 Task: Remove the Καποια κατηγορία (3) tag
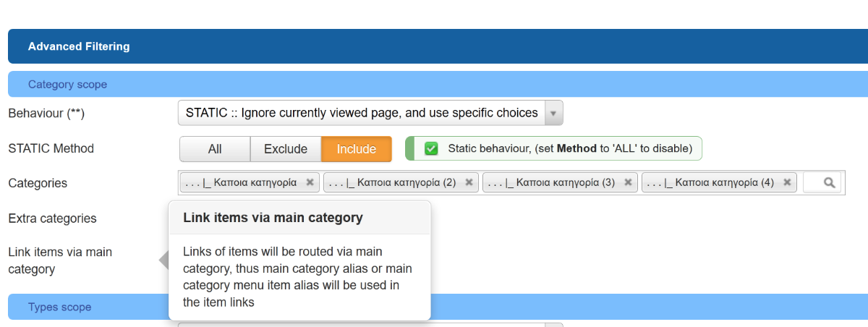point(628,182)
